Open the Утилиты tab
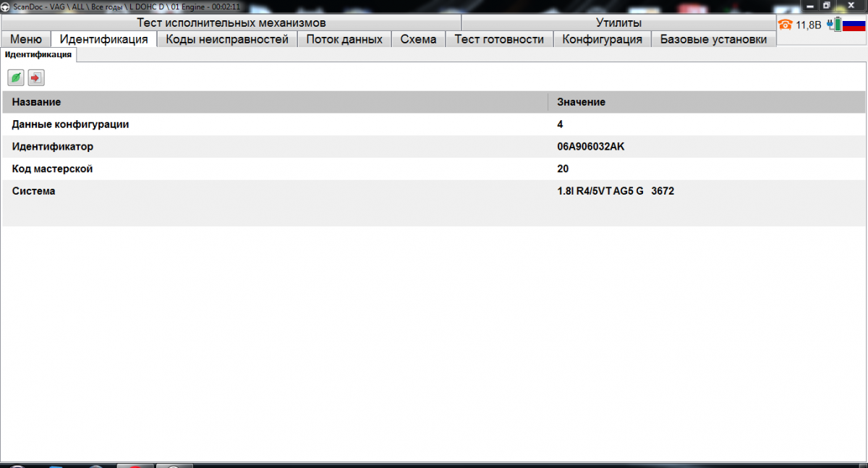The image size is (868, 468). [x=618, y=23]
